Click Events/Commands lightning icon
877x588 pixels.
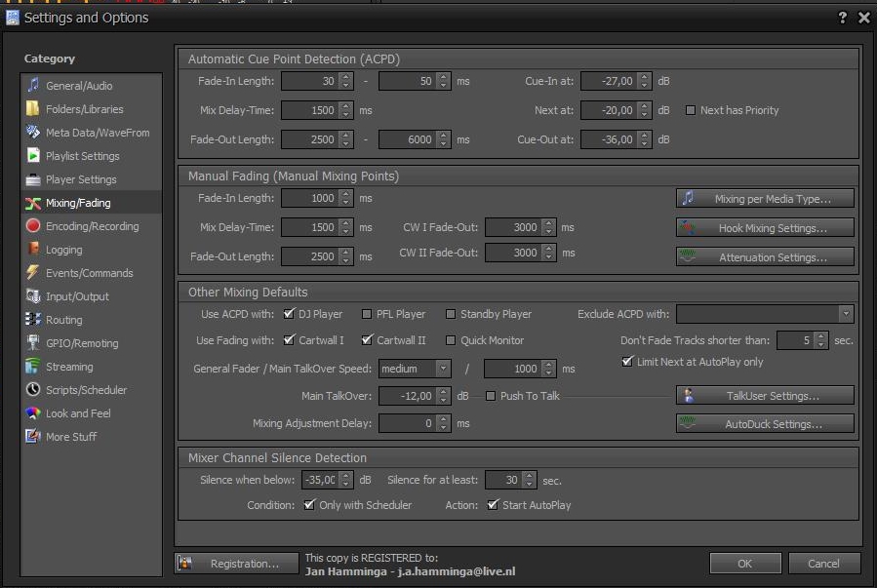pos(33,273)
